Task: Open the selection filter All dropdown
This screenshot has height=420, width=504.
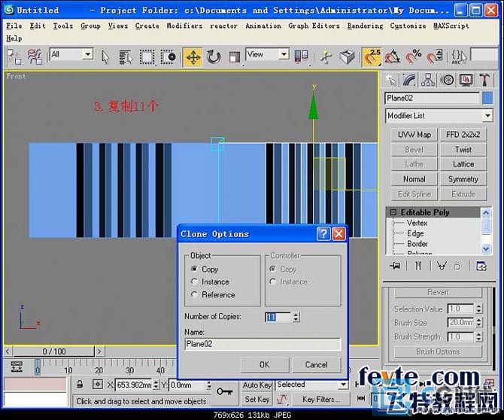Action: 87,54
